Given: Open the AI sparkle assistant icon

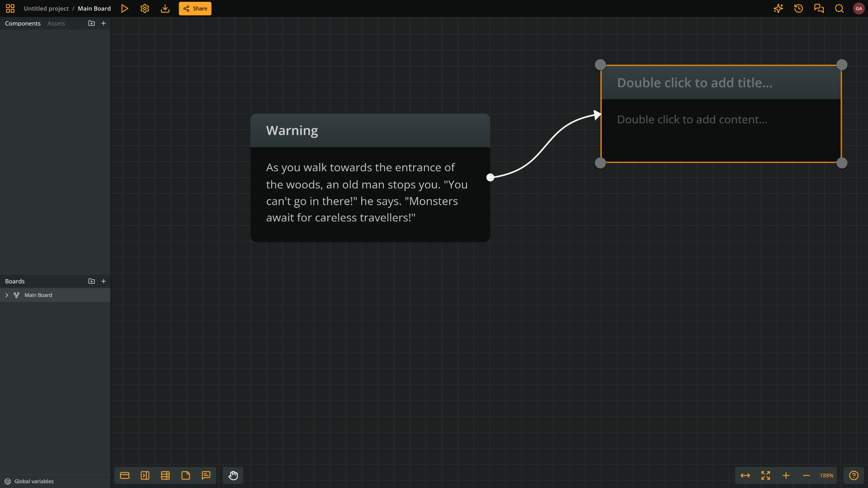Looking at the screenshot, I should click(x=778, y=9).
